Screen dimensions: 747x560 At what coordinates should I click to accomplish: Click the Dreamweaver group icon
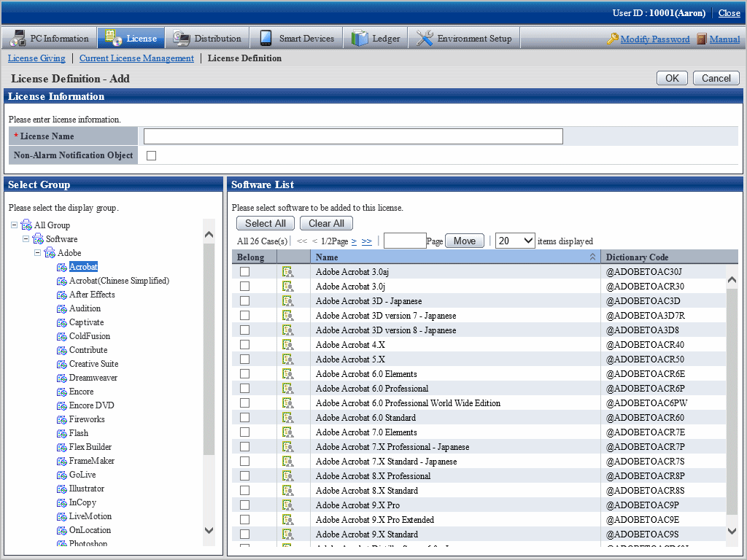(x=61, y=378)
